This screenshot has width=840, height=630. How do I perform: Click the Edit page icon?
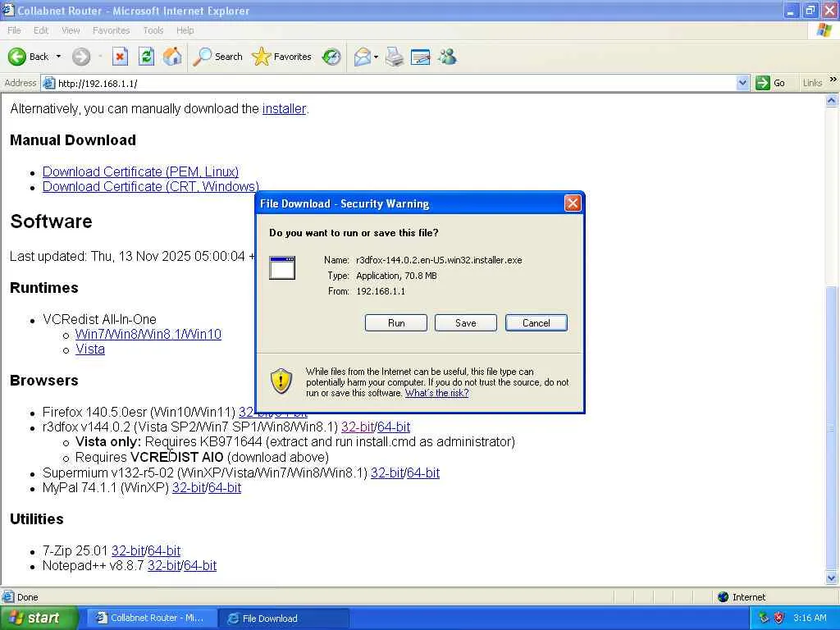coord(421,57)
